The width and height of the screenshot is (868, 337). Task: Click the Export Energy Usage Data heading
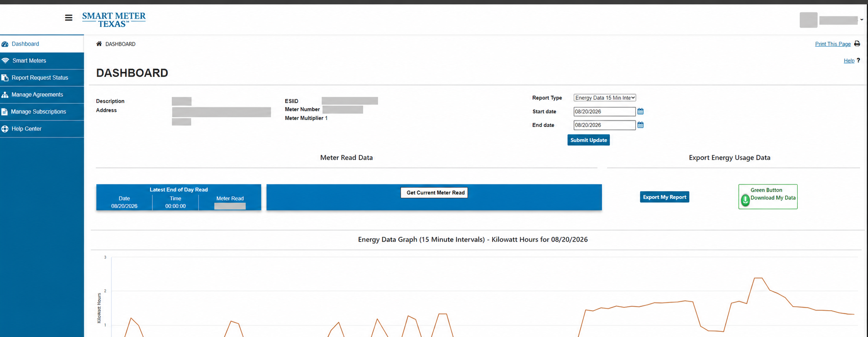pyautogui.click(x=730, y=157)
